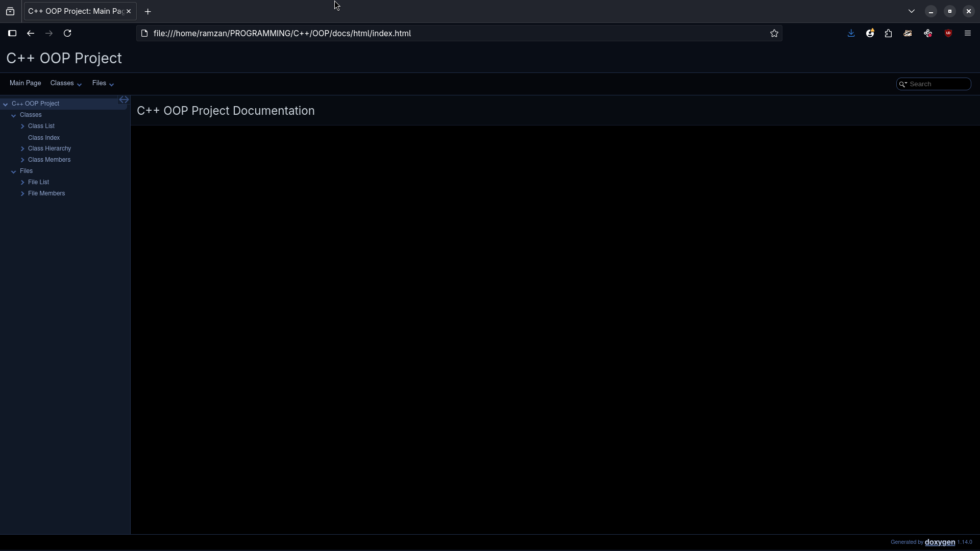Open the Classes dropdown menu

coord(65,83)
